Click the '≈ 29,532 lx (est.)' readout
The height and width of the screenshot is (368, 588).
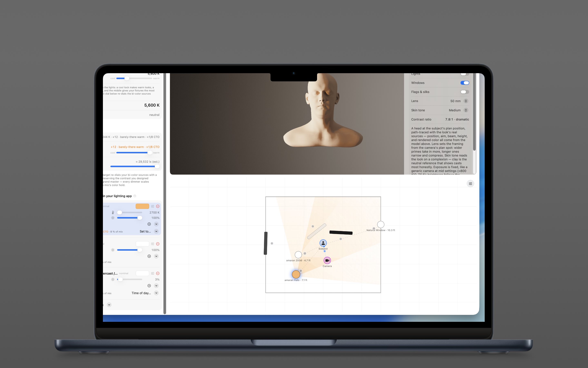[x=147, y=162]
